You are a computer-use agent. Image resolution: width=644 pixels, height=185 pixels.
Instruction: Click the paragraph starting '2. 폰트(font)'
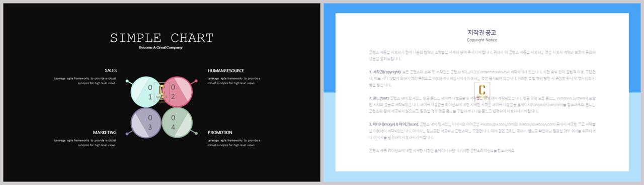coord(482,104)
